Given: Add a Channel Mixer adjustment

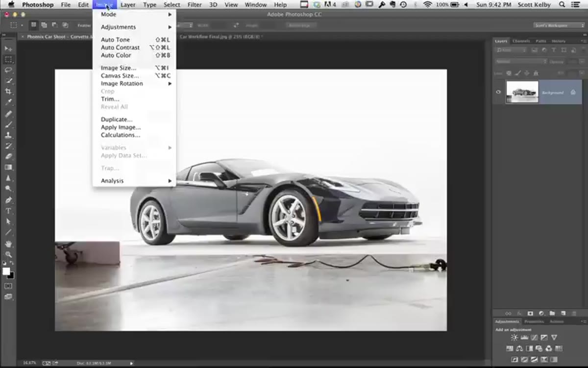Looking at the screenshot, I should click(x=549, y=348).
